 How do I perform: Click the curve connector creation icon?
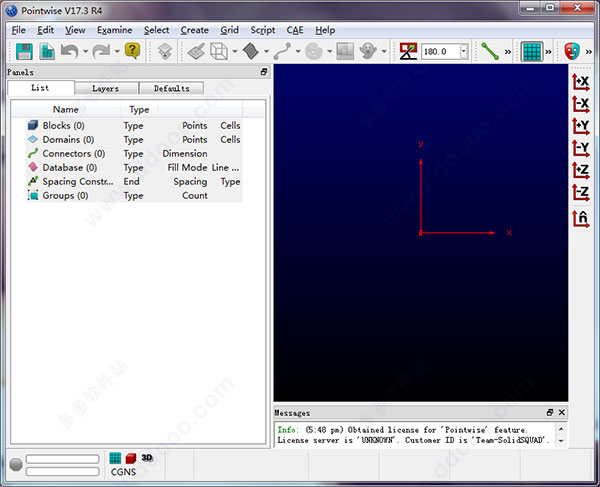[x=282, y=51]
